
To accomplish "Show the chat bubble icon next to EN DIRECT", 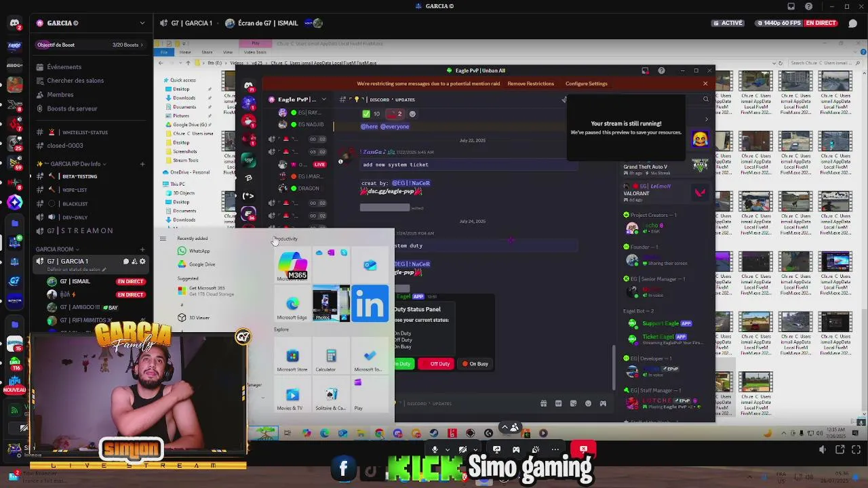I will (x=852, y=23).
